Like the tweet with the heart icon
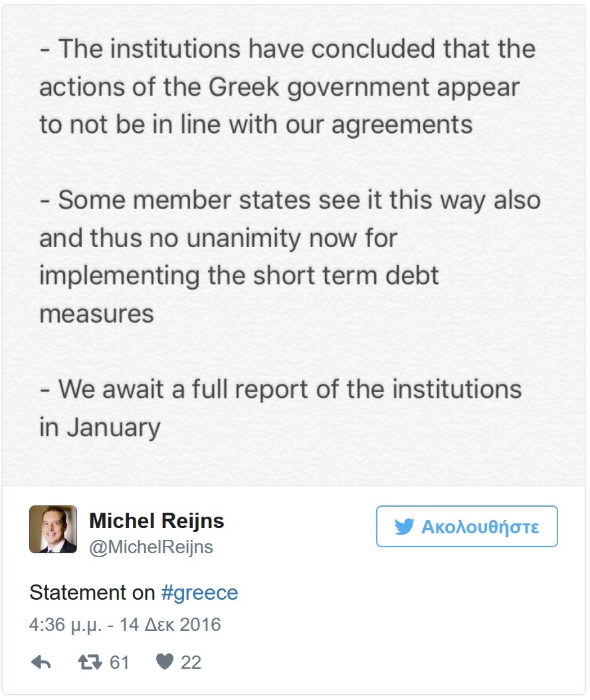This screenshot has width=590, height=700. [164, 662]
